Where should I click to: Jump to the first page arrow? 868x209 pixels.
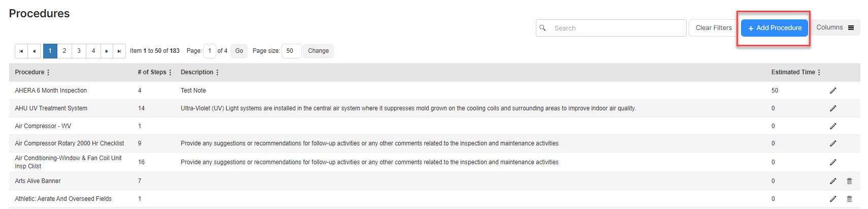click(x=21, y=51)
